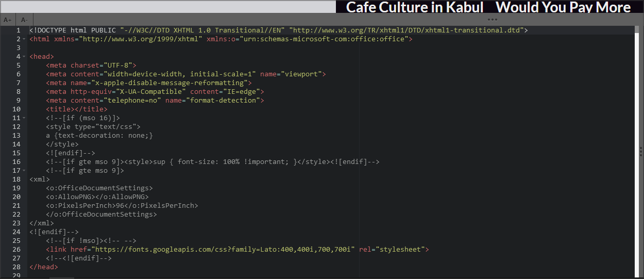The width and height of the screenshot is (644, 279).
Task: Click the <!--<![endif]--> on line 27
Action: (79, 258)
